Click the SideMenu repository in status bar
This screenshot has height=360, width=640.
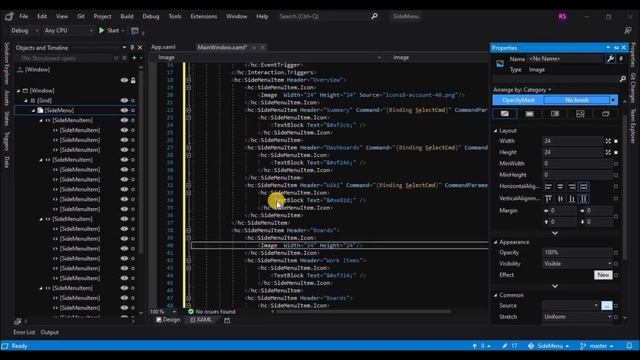click(548, 346)
